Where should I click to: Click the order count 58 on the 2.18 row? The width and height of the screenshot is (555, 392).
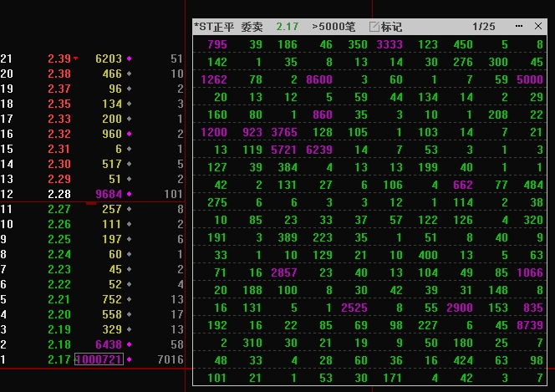click(x=176, y=344)
